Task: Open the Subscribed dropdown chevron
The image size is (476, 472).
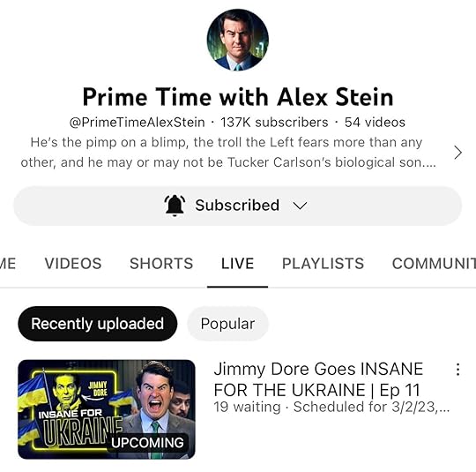Action: 301,206
